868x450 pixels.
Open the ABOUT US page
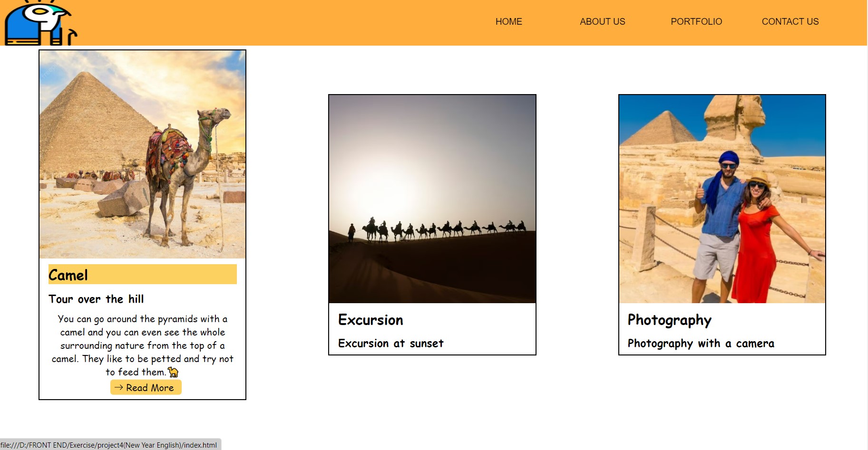[602, 21]
